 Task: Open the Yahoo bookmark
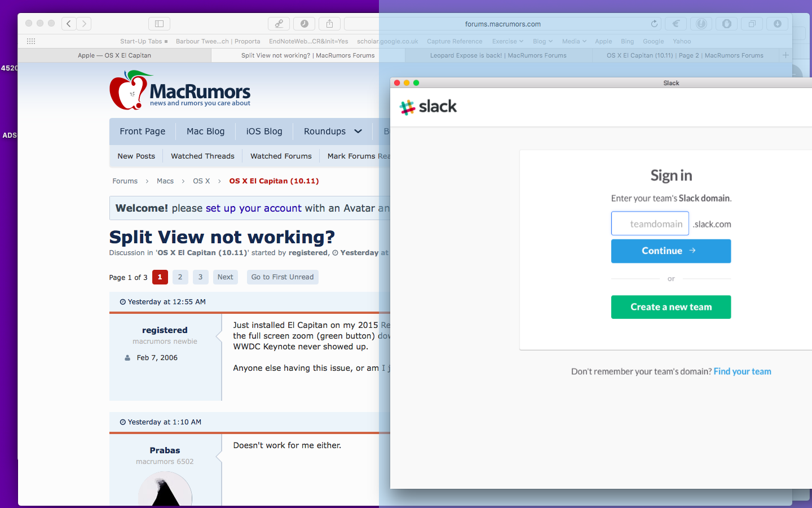tap(682, 41)
